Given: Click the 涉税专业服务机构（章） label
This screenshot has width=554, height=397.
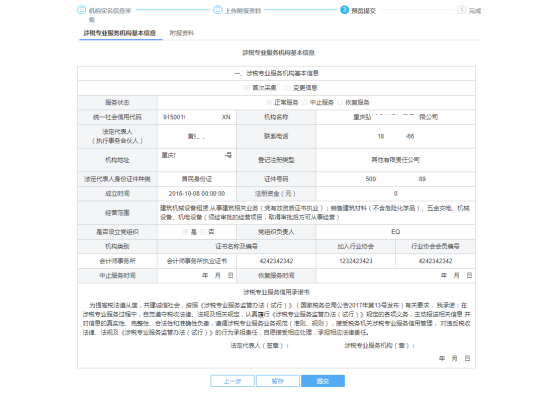Looking at the screenshot, I should pyautogui.click(x=380, y=345).
